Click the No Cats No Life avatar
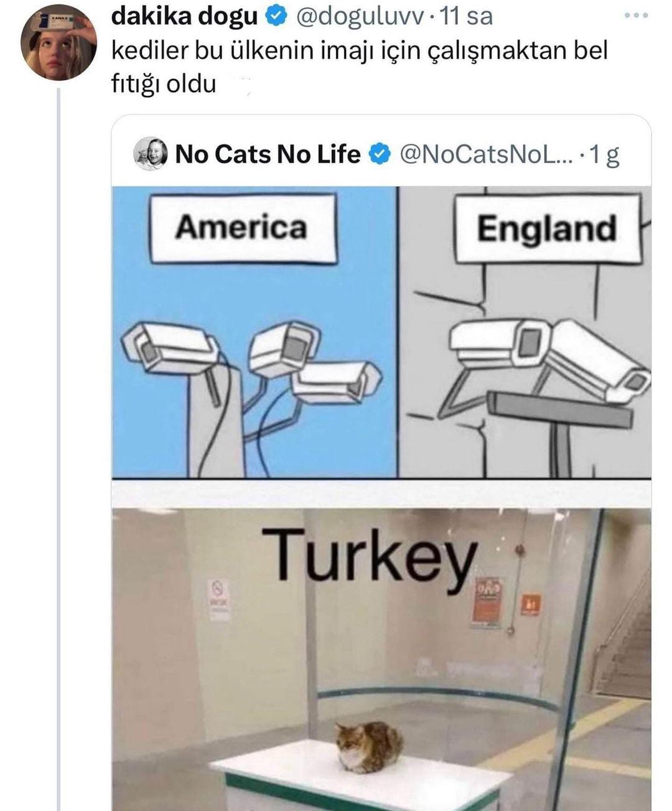Screen dimensions: 672x811 [151, 154]
